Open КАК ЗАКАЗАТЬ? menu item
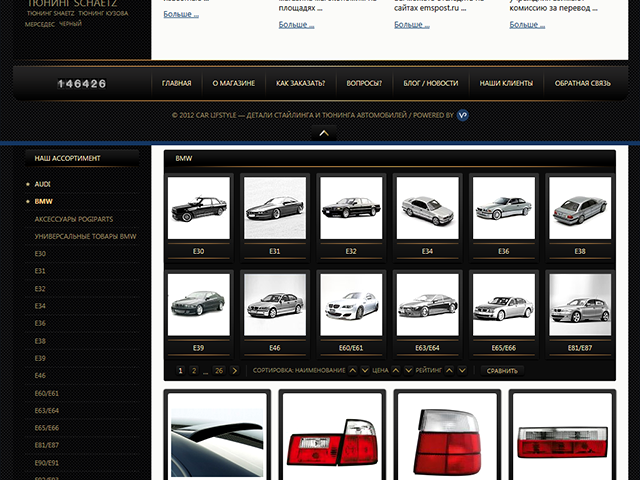Screen dimensions: 640x480 (x=300, y=83)
